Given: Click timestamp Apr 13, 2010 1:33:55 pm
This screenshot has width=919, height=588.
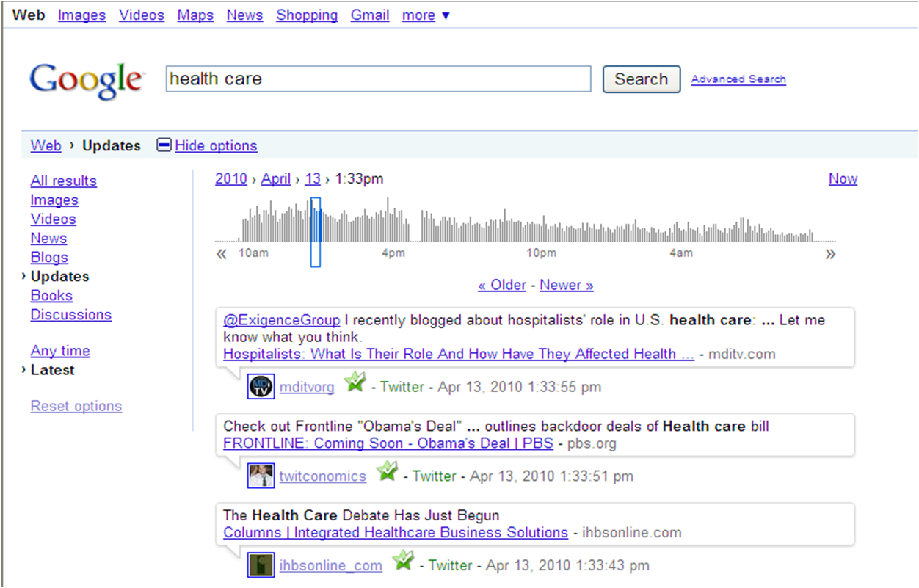Looking at the screenshot, I should [519, 387].
